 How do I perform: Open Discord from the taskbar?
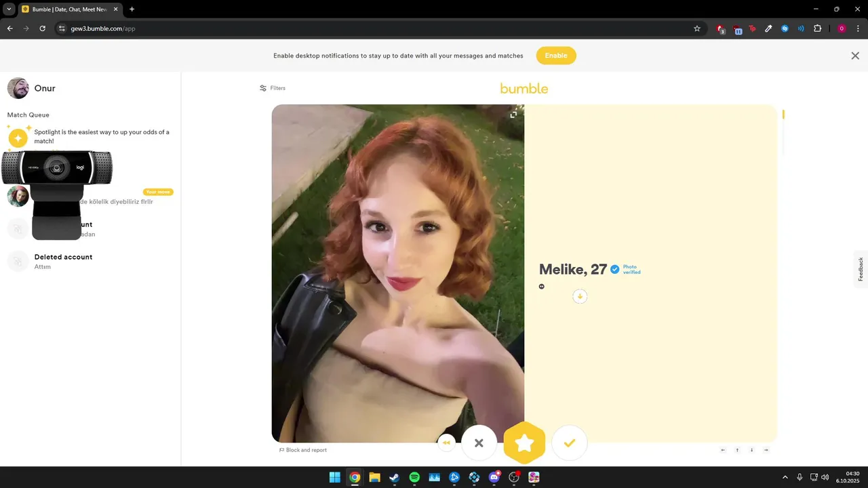point(494,477)
